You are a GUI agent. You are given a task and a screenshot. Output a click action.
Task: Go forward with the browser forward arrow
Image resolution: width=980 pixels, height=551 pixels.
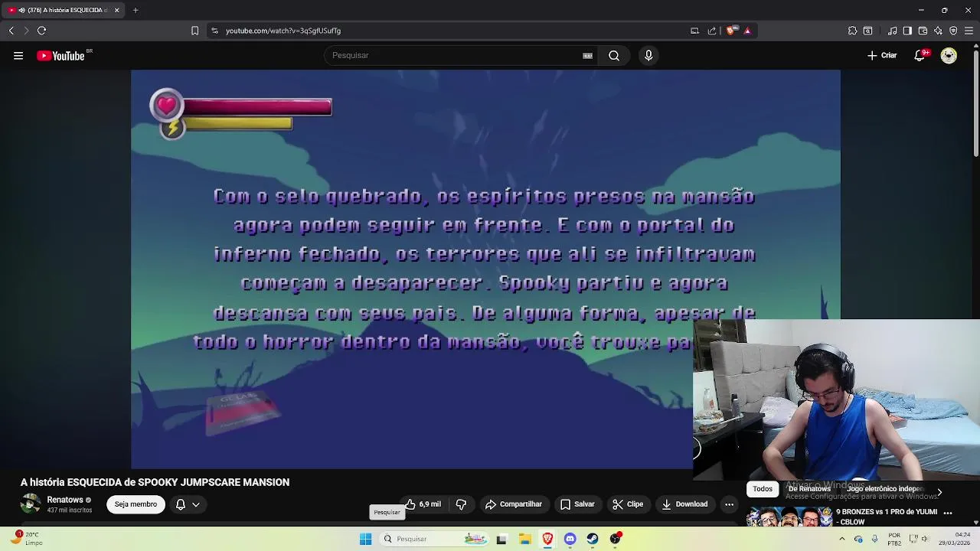coord(25,31)
